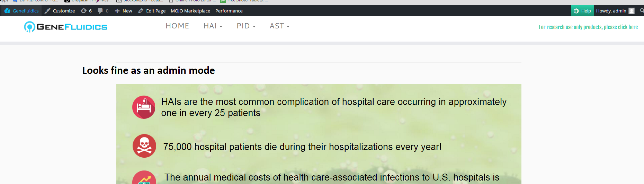Expand the PID dropdown menu
The image size is (644, 184).
click(246, 26)
